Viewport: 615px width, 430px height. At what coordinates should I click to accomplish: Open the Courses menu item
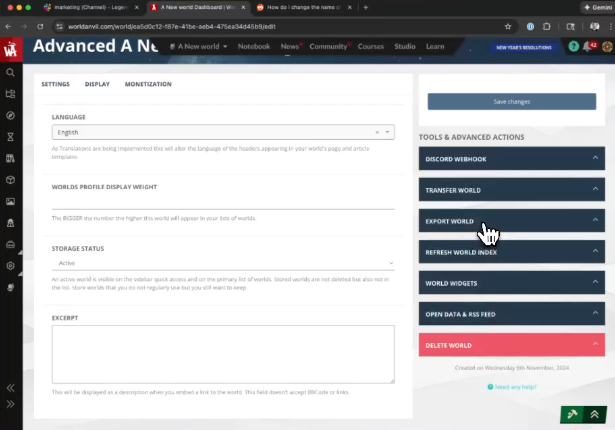point(371,47)
